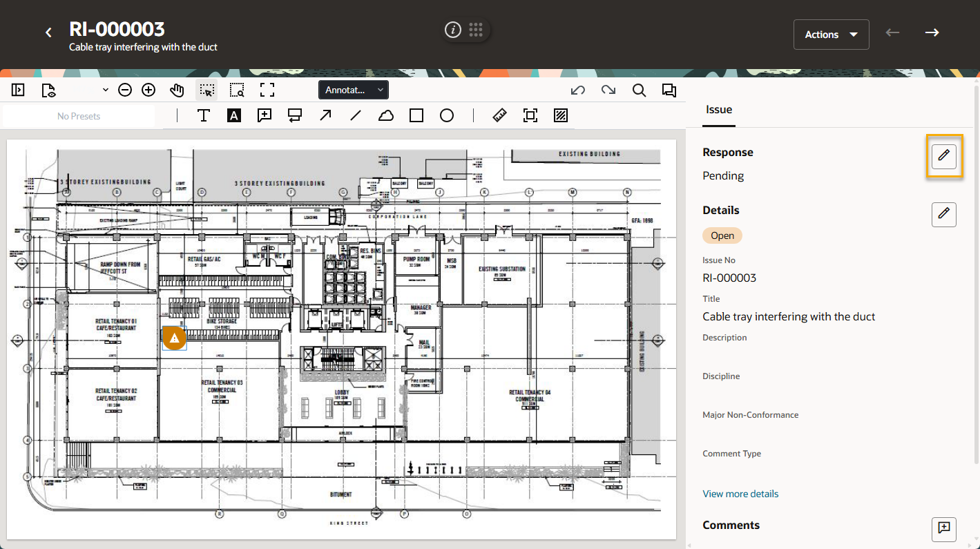The height and width of the screenshot is (549, 980).
Task: Expand the Annotate mode dropdown
Action: (x=354, y=90)
